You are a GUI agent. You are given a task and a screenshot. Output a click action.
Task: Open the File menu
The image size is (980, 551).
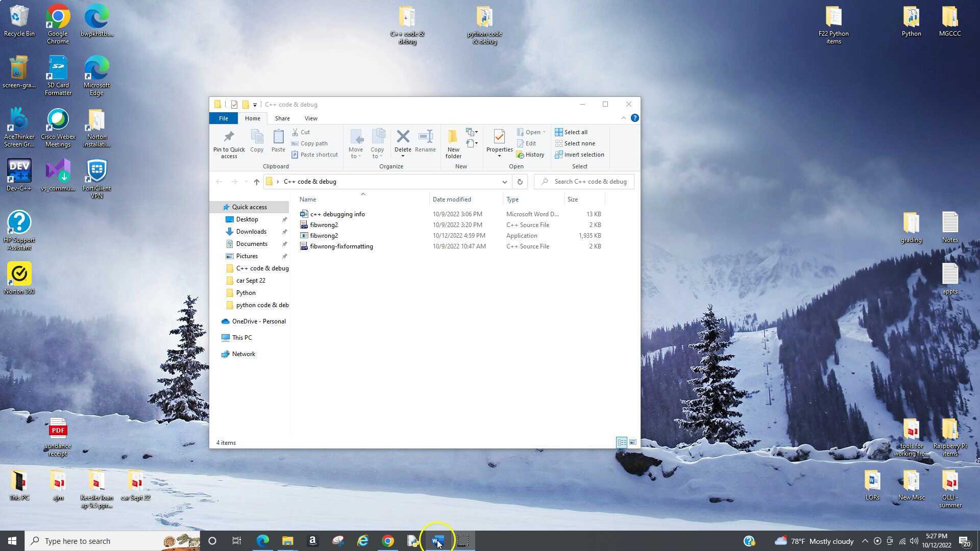tap(223, 118)
